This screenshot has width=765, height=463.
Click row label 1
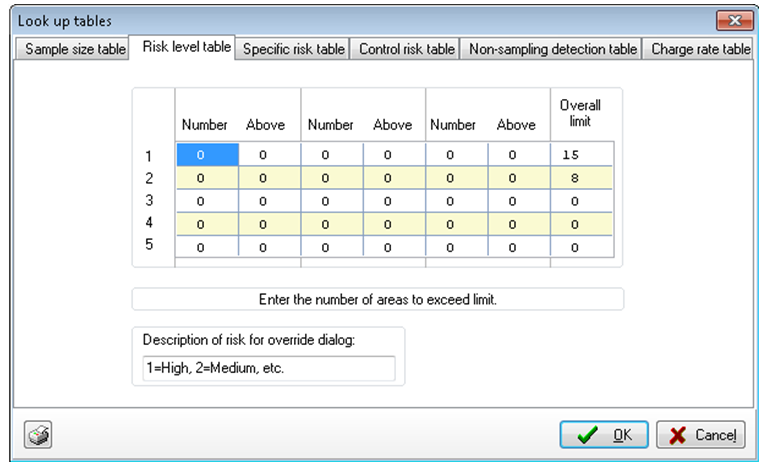click(x=148, y=156)
